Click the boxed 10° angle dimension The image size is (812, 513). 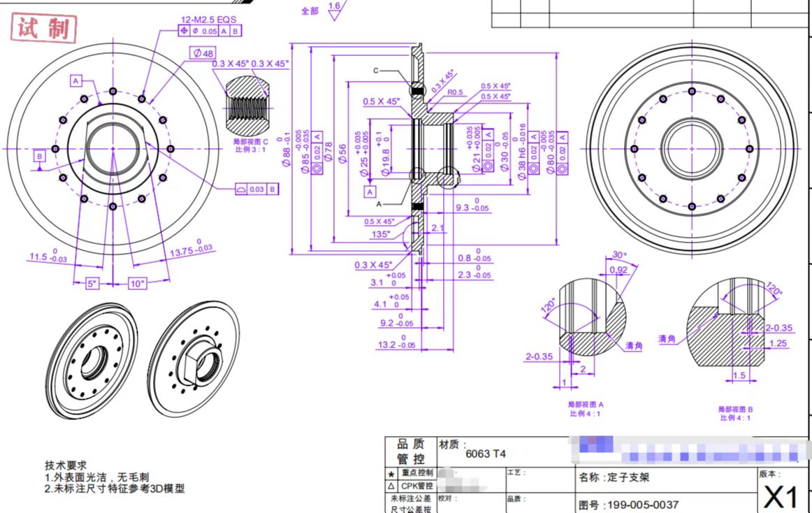(137, 284)
